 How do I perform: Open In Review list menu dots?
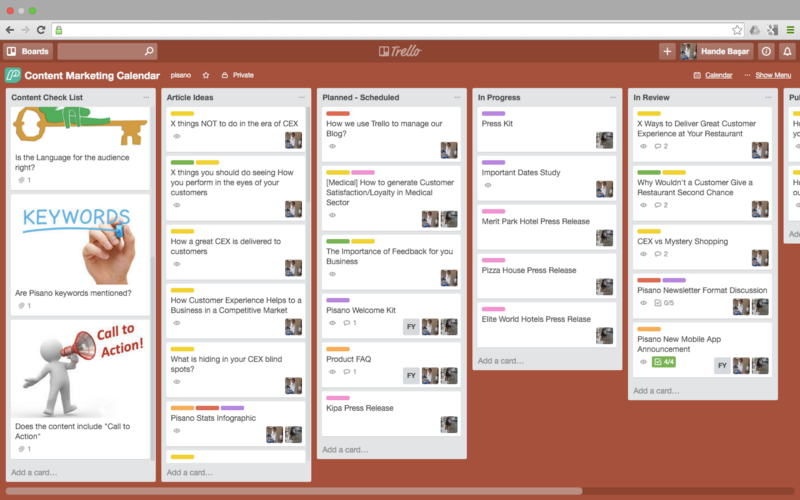tap(768, 97)
